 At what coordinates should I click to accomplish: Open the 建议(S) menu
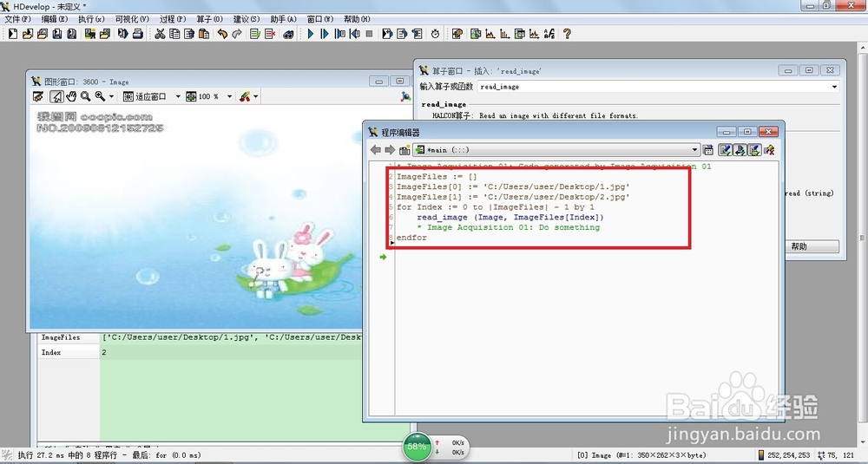click(247, 19)
